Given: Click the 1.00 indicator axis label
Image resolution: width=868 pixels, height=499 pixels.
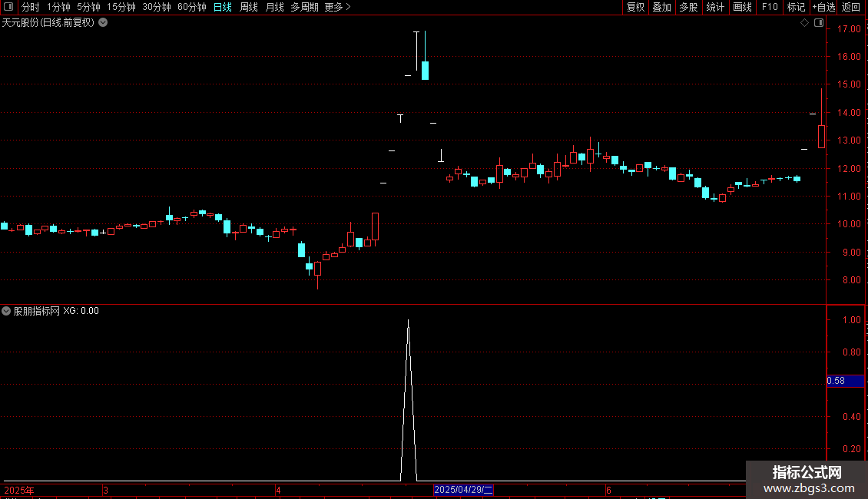Looking at the screenshot, I should (x=851, y=320).
